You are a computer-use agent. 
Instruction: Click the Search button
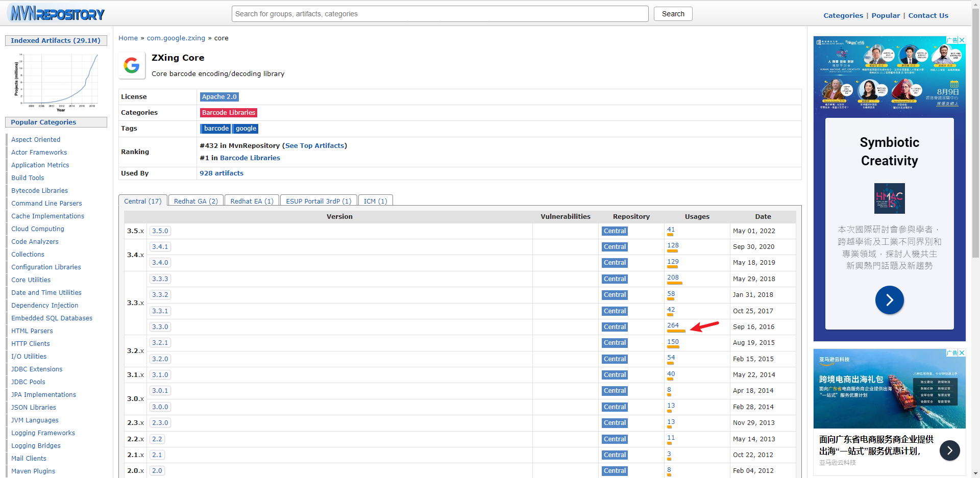pyautogui.click(x=673, y=14)
